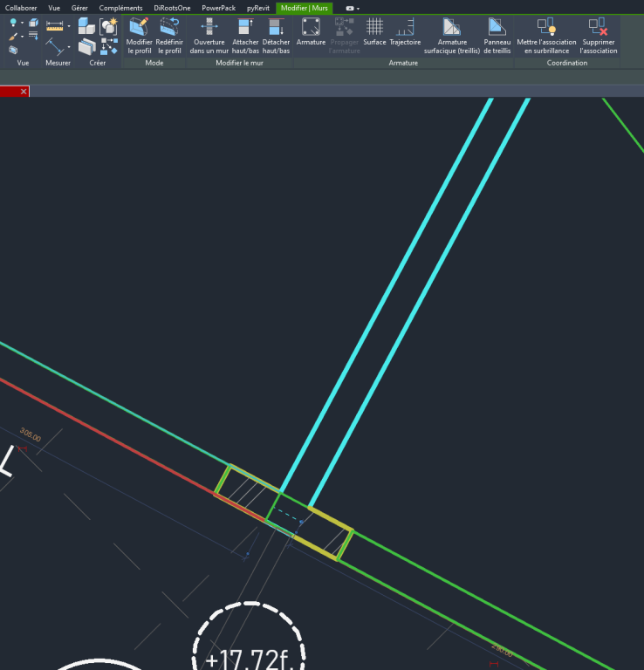The image size is (644, 670).
Task: Open the DiRootsOne tab
Action: pos(172,8)
